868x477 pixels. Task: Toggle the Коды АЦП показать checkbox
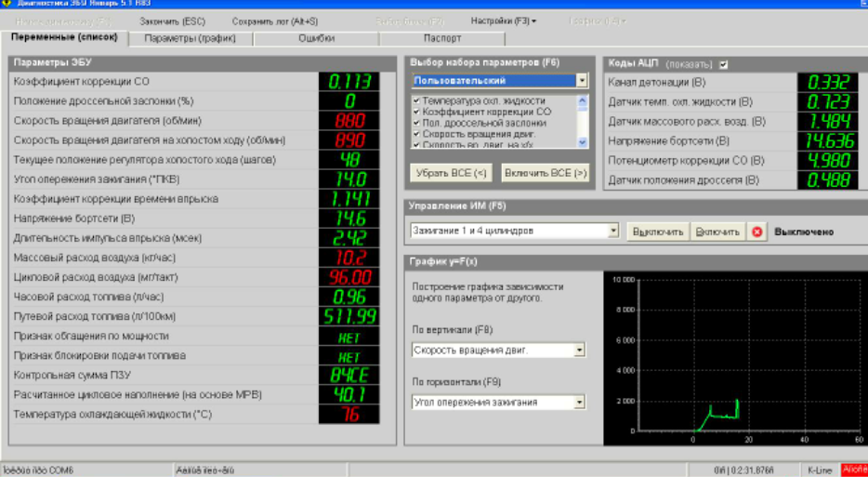(x=724, y=64)
